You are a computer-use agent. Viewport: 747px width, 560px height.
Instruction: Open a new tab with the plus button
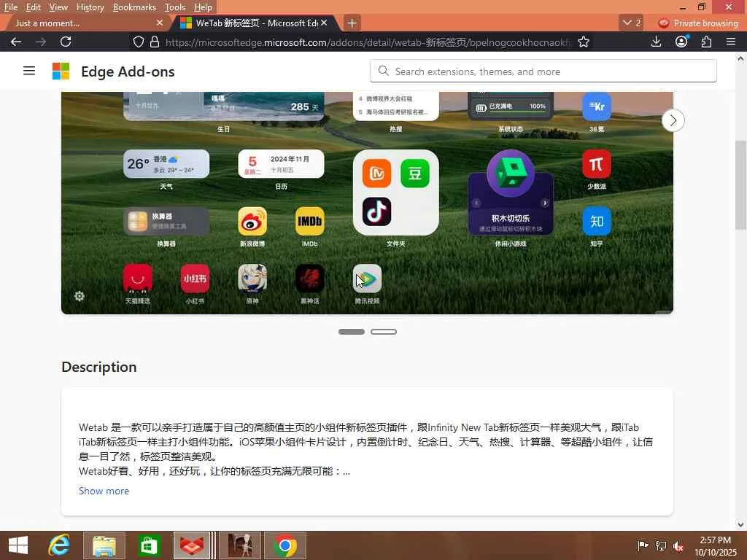[352, 23]
